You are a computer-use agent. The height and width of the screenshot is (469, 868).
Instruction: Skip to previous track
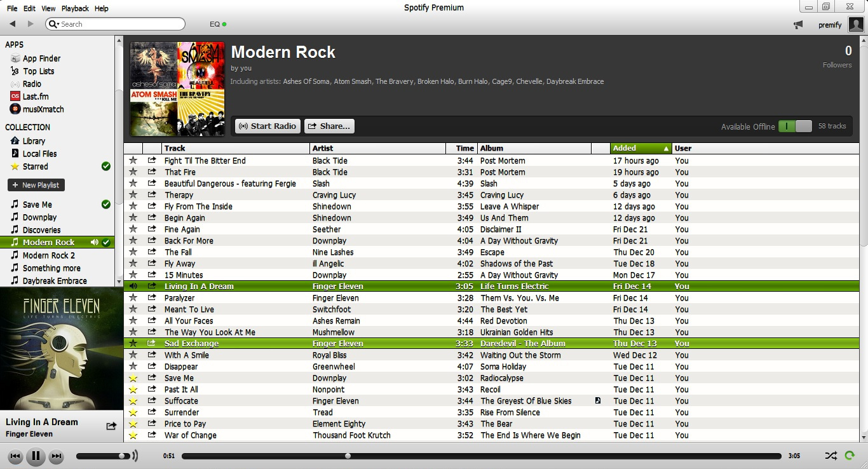15,456
